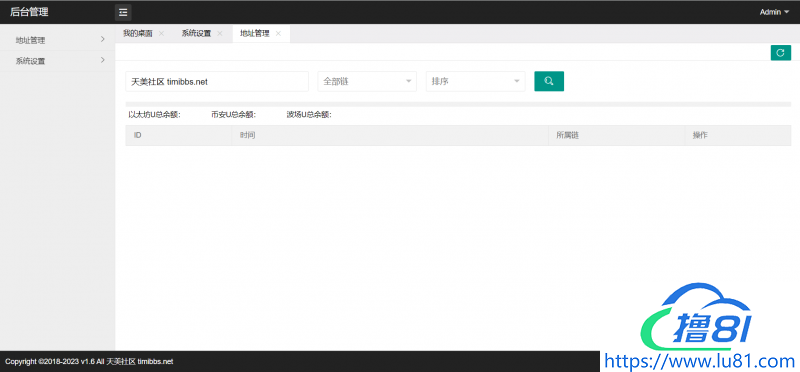Screen dimensions: 800x372
Task: Open the 全部链 chain dropdown
Action: [367, 81]
